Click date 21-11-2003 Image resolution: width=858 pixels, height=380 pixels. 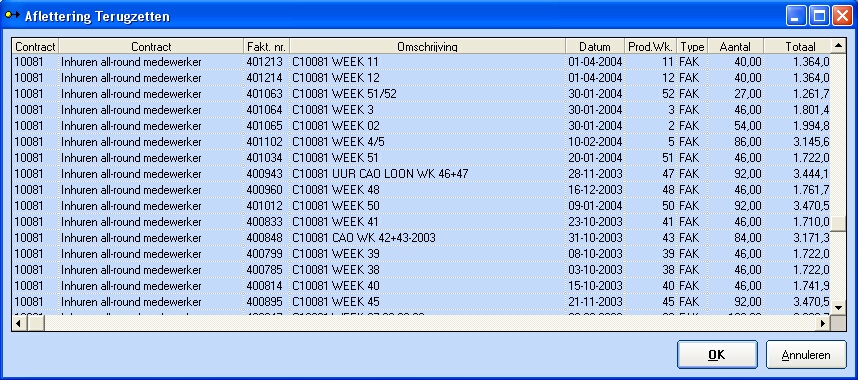pyautogui.click(x=595, y=302)
